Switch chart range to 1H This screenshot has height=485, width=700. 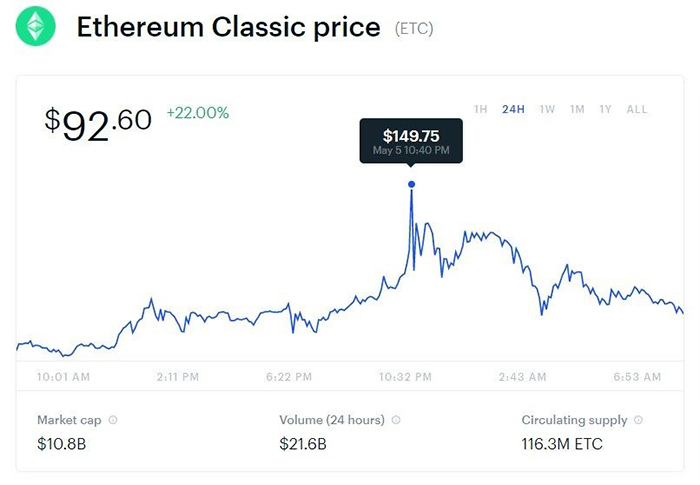[x=480, y=109]
